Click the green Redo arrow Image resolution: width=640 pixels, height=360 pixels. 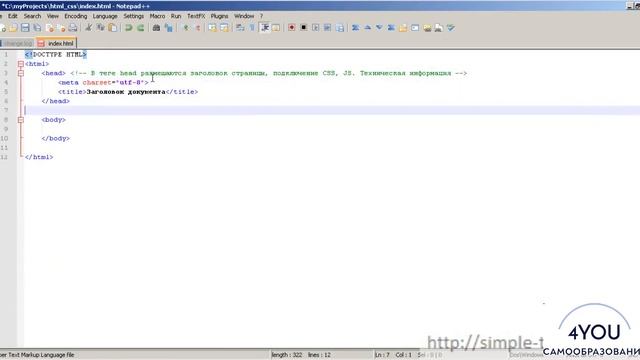pyautogui.click(x=140, y=28)
